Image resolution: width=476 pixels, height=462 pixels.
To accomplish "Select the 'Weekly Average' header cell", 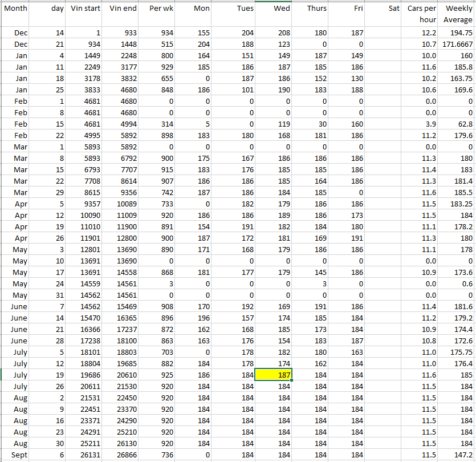I will pos(458,14).
